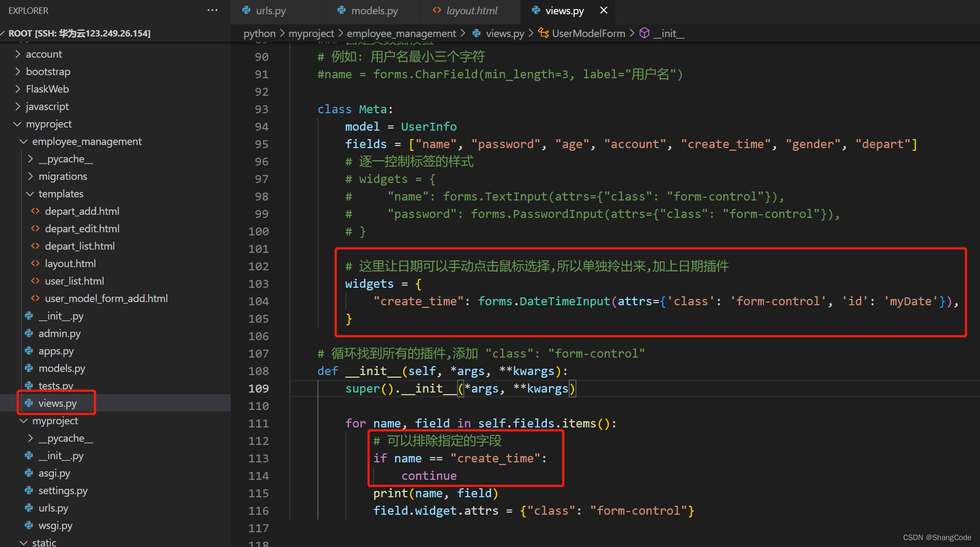
Task: Click the HTML icon beside depart_add.html
Action: 35,211
